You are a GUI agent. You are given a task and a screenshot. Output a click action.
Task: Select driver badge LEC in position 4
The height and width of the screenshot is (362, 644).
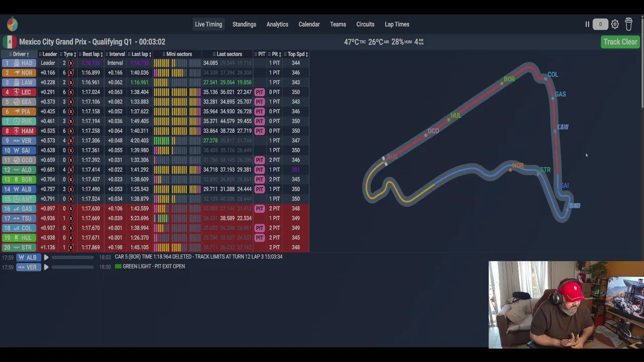[18, 92]
